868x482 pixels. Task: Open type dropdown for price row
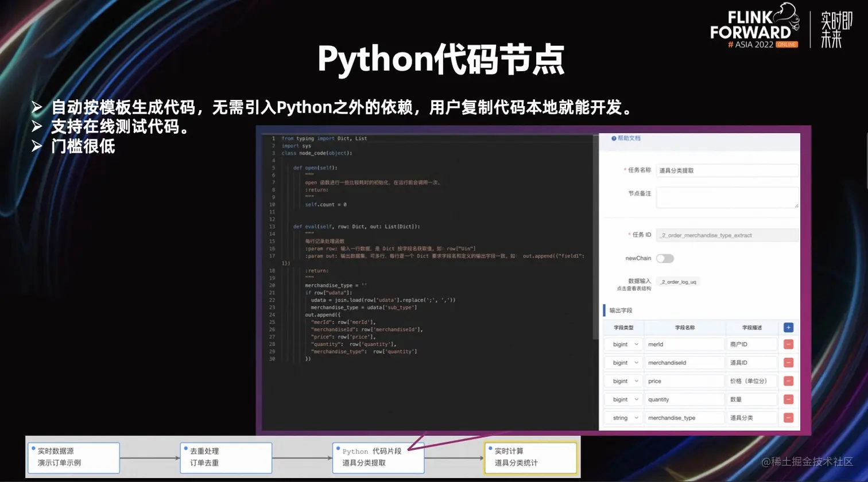click(623, 381)
